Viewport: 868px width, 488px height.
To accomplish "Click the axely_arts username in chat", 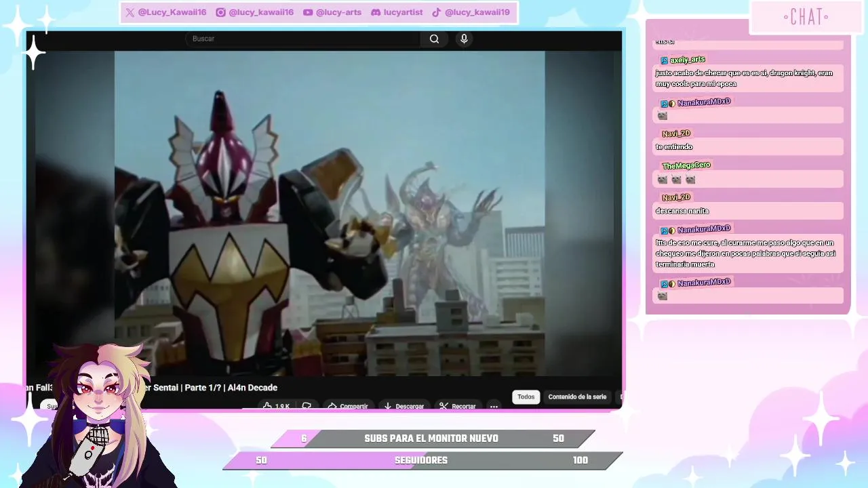I will tap(688, 60).
